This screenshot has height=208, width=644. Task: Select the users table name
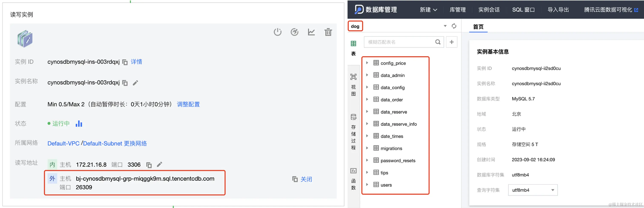click(x=386, y=185)
